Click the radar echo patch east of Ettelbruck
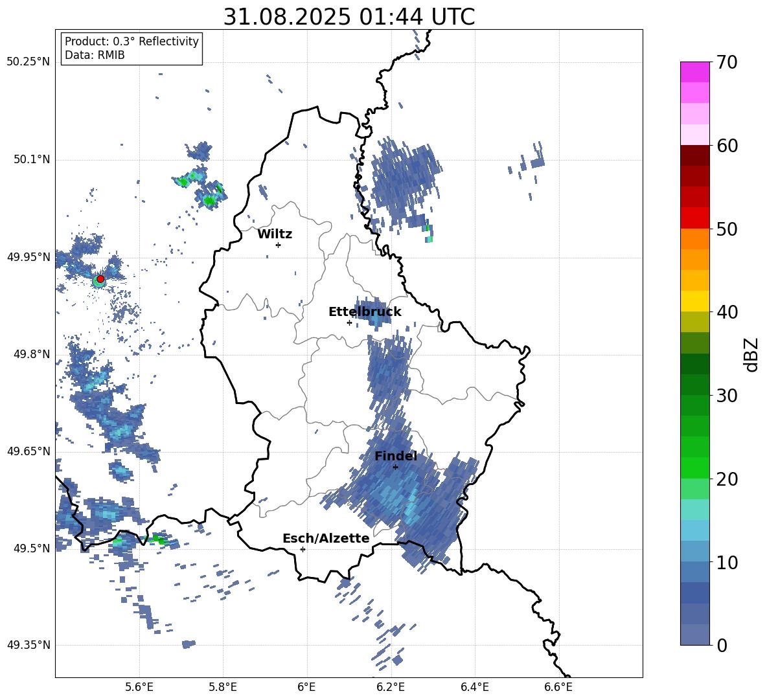This screenshot has width=767, height=700. click(373, 311)
